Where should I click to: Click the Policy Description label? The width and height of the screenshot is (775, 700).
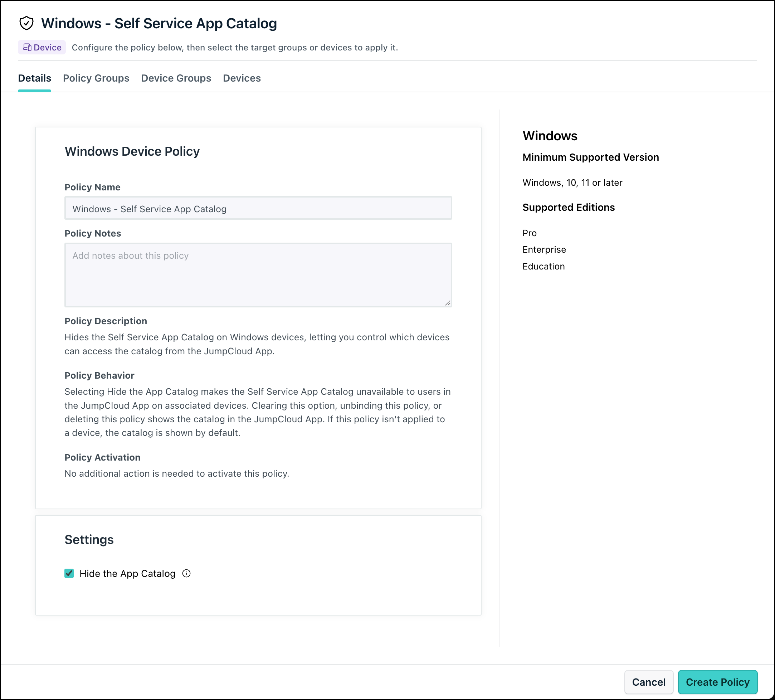106,321
